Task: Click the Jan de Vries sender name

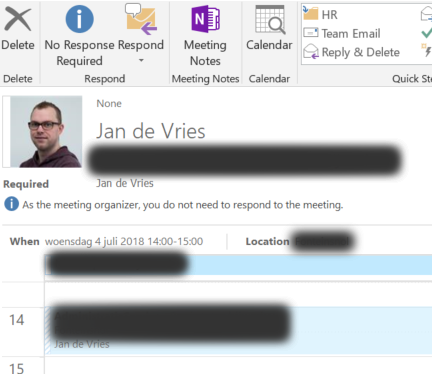Action: (x=151, y=131)
